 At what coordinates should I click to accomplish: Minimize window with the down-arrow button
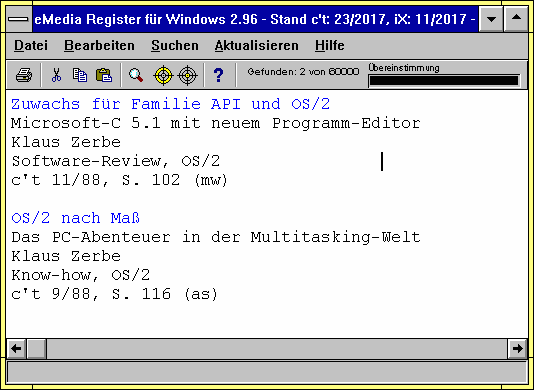click(x=491, y=19)
